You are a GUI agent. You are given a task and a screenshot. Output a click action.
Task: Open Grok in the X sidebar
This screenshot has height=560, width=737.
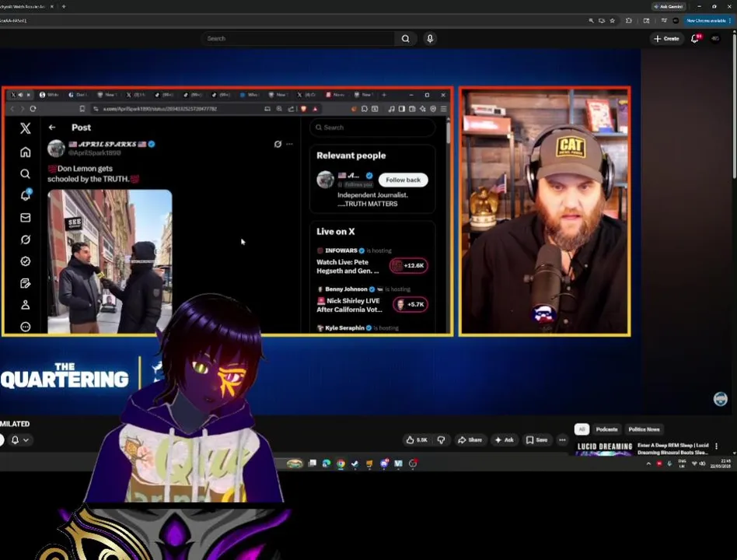pyautogui.click(x=26, y=240)
